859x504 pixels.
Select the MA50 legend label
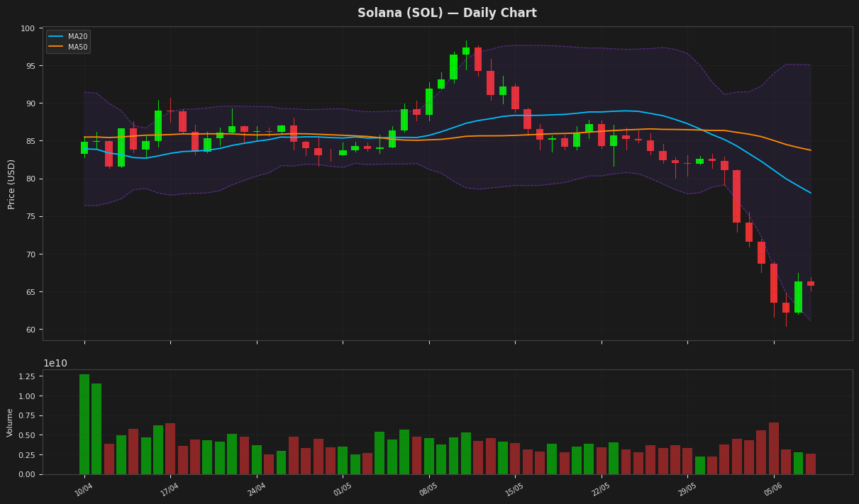tap(78, 47)
